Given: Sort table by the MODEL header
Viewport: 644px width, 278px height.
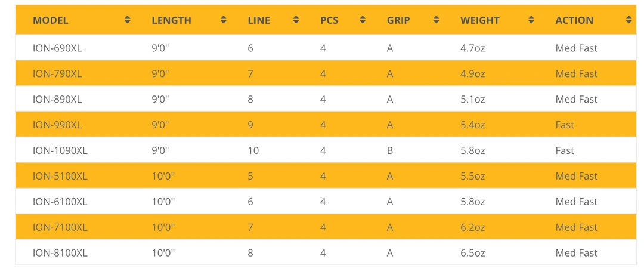Looking at the screenshot, I should tap(51, 20).
